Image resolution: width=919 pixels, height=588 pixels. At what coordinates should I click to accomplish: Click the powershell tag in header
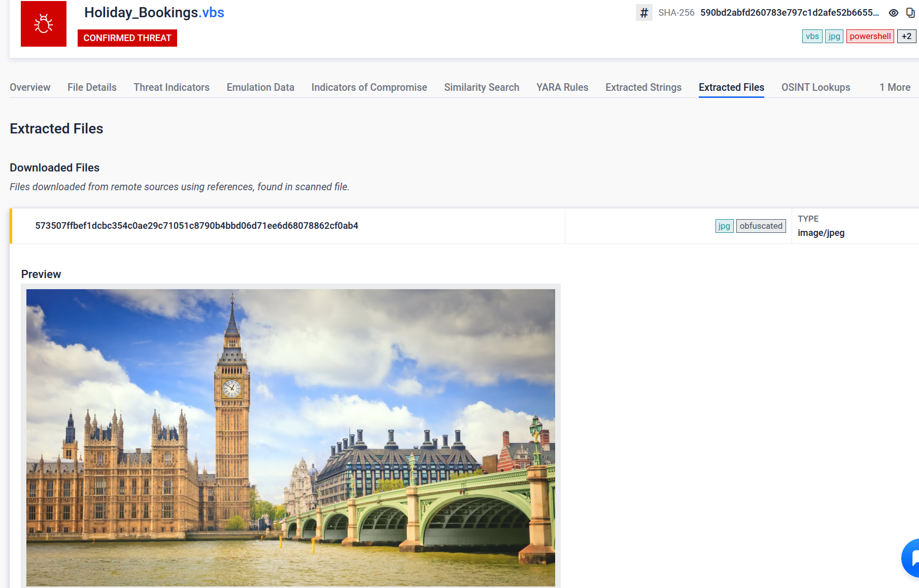point(870,37)
